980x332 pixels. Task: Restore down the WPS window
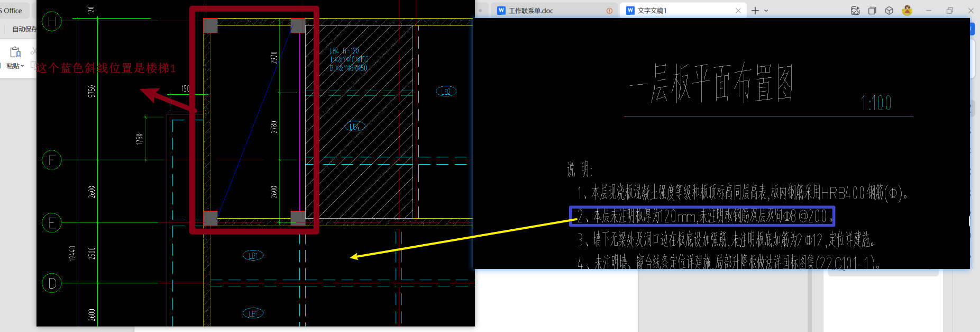950,11
